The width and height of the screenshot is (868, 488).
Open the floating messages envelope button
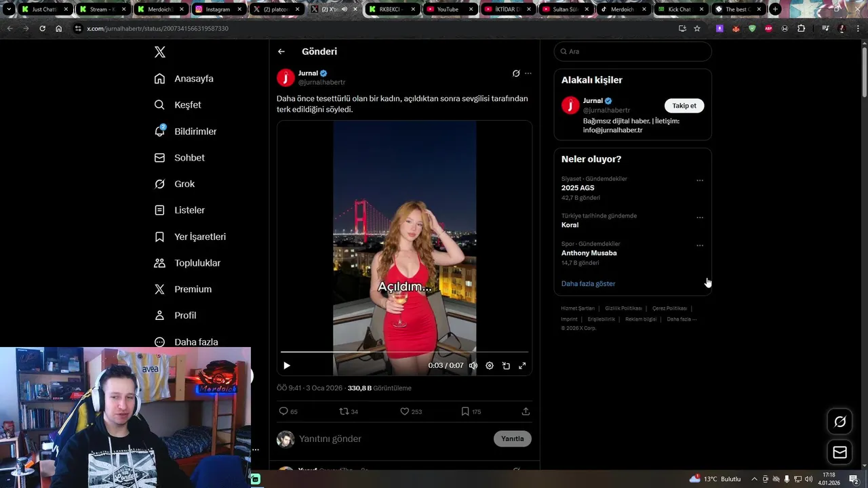(840, 452)
